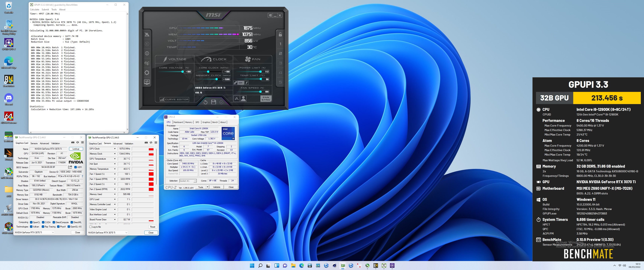The image size is (644, 270).
Task: Open Curve Editor in Afterburner
Action: (174, 99)
